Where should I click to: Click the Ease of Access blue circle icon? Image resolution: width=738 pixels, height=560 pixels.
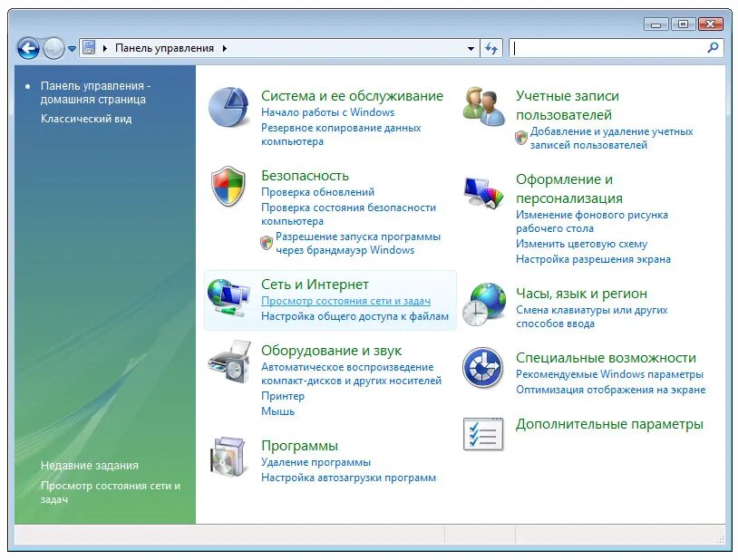482,368
